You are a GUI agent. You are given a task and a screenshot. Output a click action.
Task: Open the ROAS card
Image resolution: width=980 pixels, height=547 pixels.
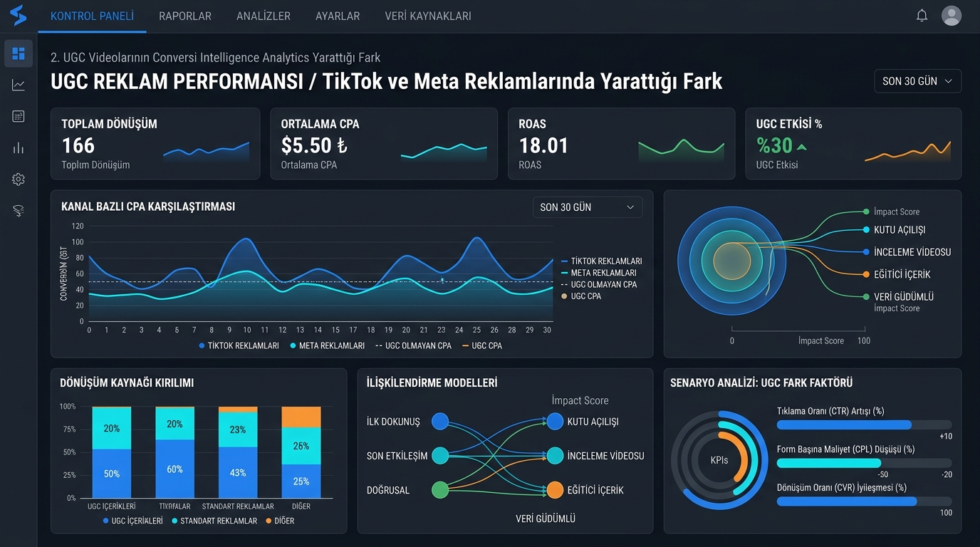click(621, 144)
